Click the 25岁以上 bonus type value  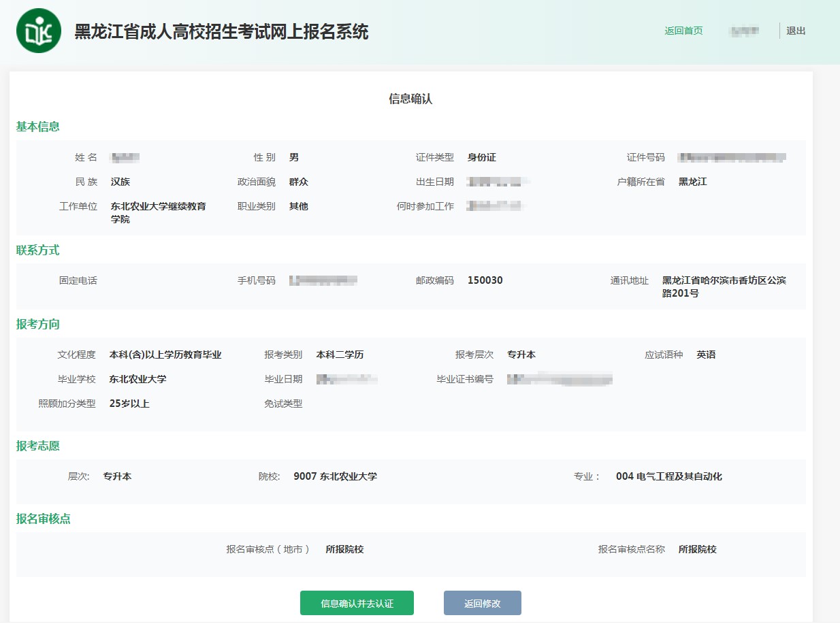point(129,404)
